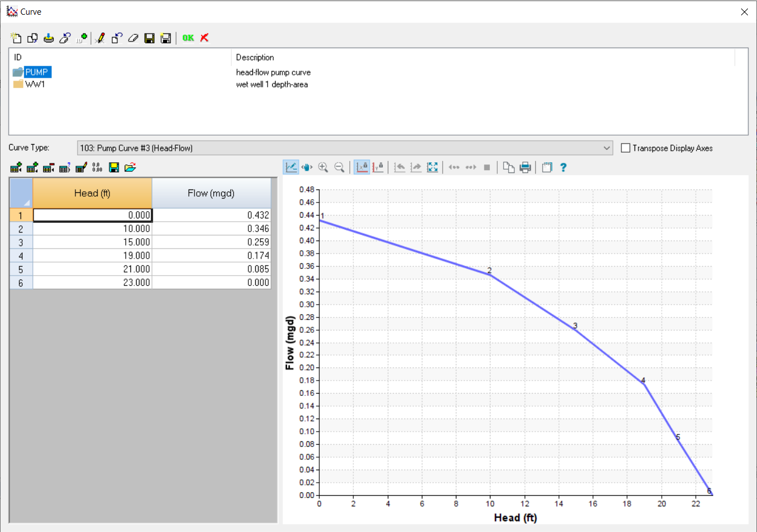Print the graph via printer icon
757x532 pixels.
pos(525,167)
